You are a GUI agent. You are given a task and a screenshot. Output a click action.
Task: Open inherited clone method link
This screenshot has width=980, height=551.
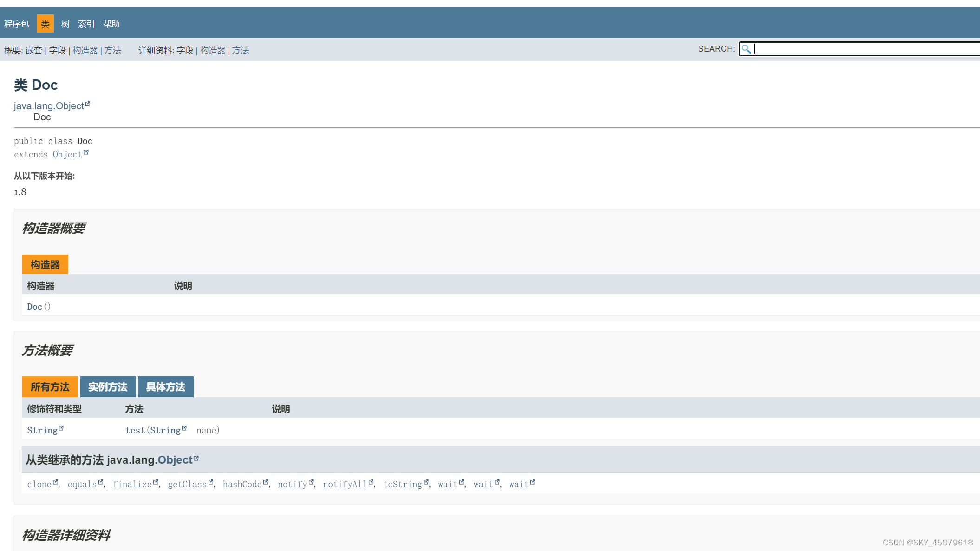tap(39, 484)
